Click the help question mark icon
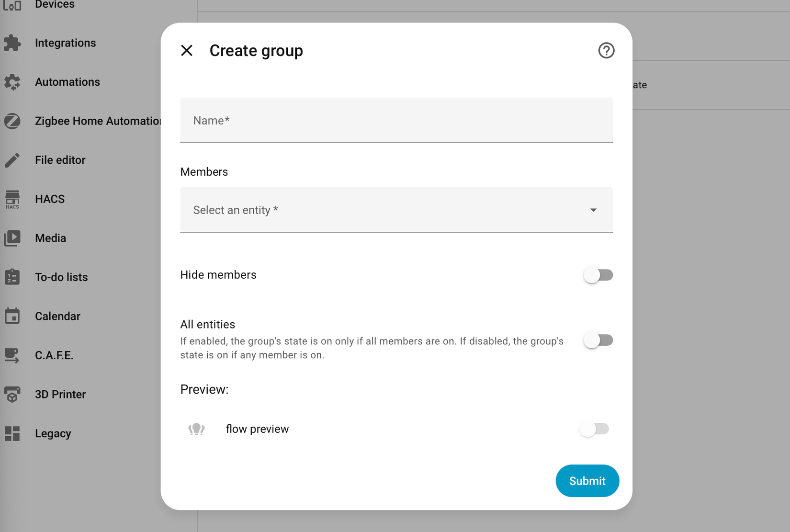This screenshot has height=532, width=790. click(x=606, y=50)
